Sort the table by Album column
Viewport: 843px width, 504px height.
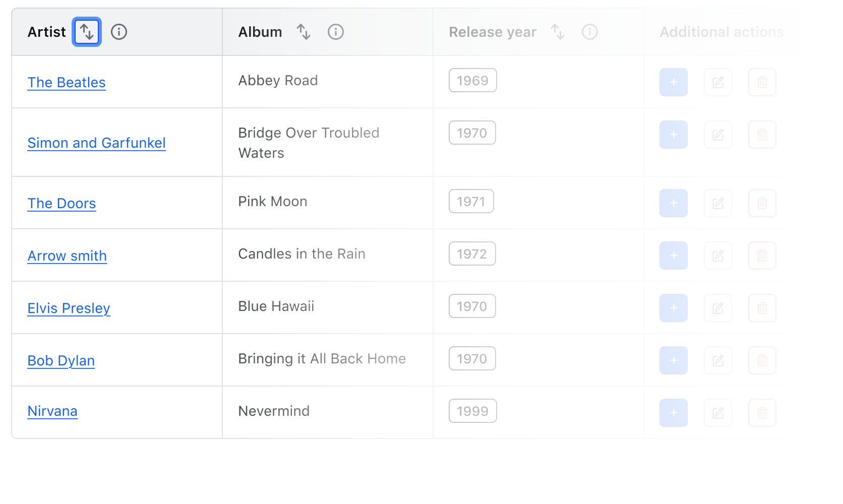click(304, 31)
